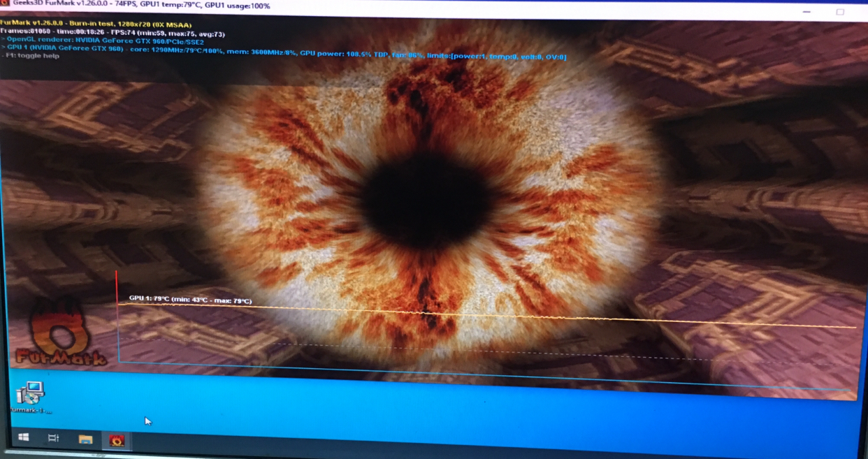Maximize the FurMark window
Screen dimensions: 868x459
[840, 12]
